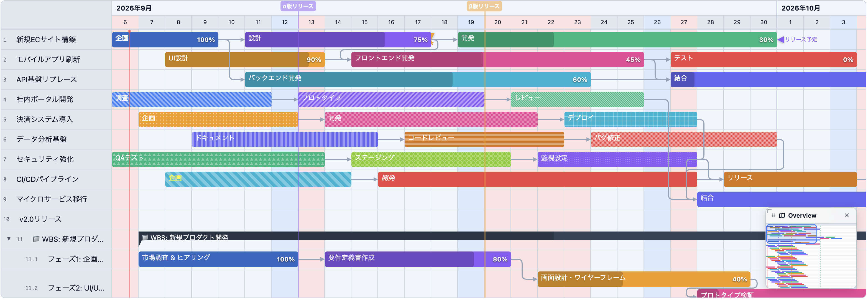Image resolution: width=868 pixels, height=300 pixels.
Task: Collapse the WBS 新規プロダクト row
Action: pos(9,239)
